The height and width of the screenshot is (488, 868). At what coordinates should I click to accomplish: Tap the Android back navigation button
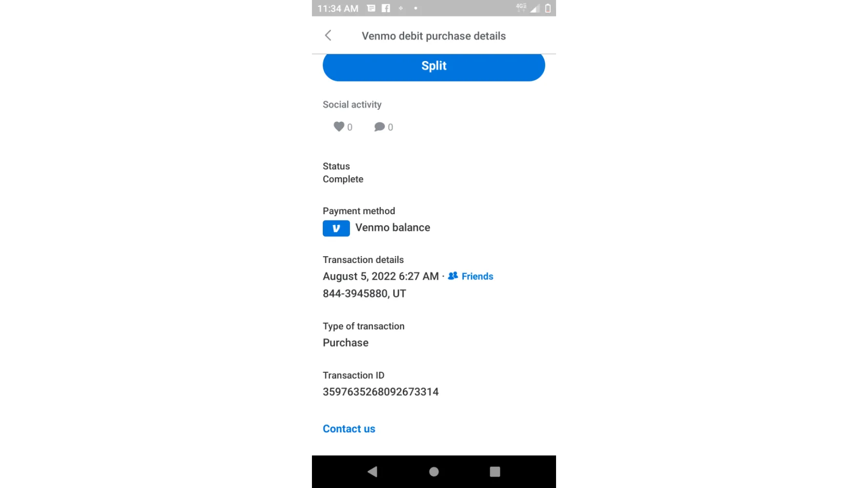(372, 471)
